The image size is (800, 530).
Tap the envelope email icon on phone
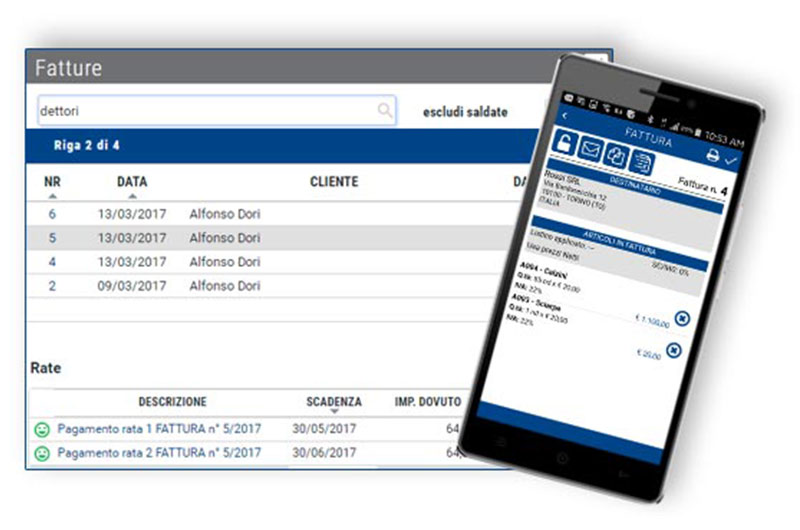[590, 150]
